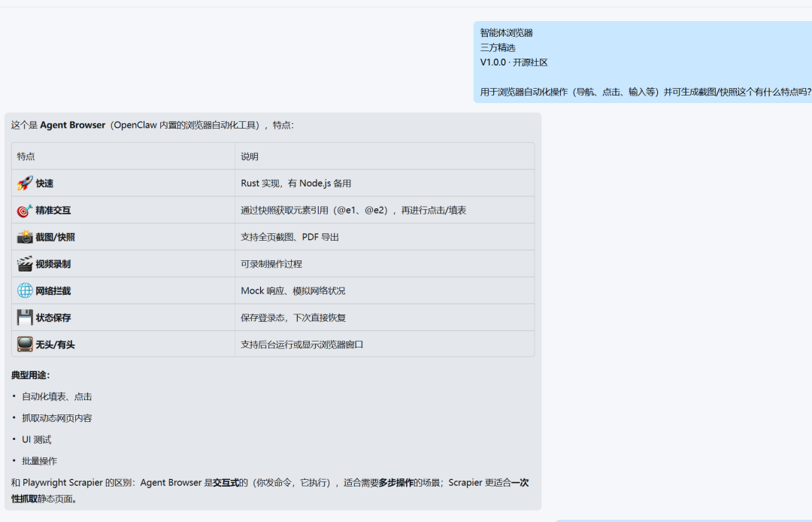Select the 快速 feature label
The image size is (812, 522).
[x=44, y=184]
